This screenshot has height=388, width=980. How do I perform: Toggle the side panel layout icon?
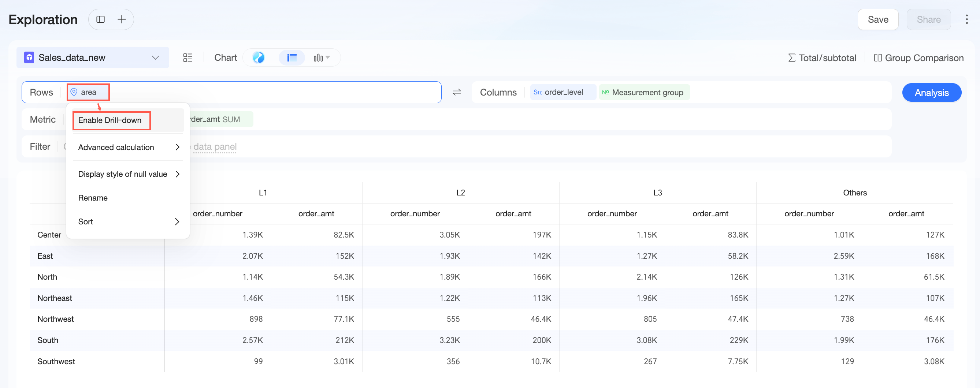[100, 19]
